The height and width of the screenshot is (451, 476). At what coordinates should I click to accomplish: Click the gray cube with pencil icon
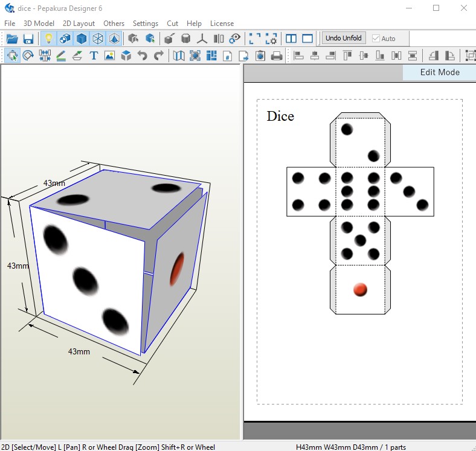pyautogui.click(x=169, y=39)
